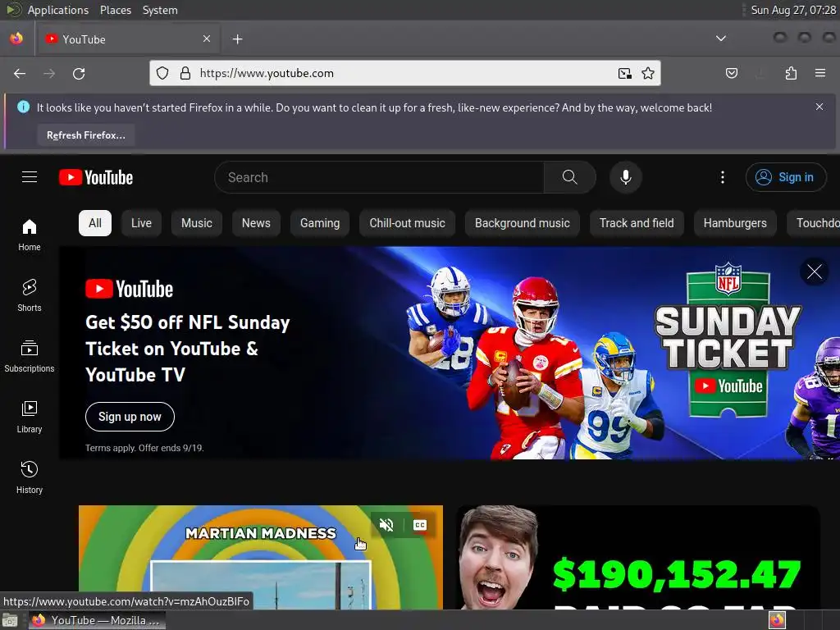Screen dimensions: 840x630
Task: Save page to Pocket
Action: 731,73
